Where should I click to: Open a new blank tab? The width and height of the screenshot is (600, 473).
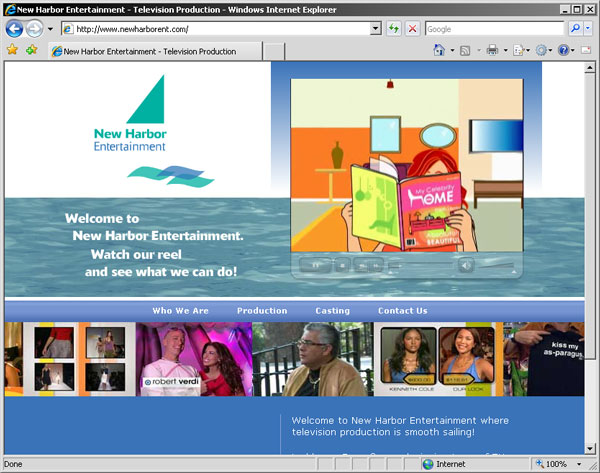pyautogui.click(x=274, y=52)
